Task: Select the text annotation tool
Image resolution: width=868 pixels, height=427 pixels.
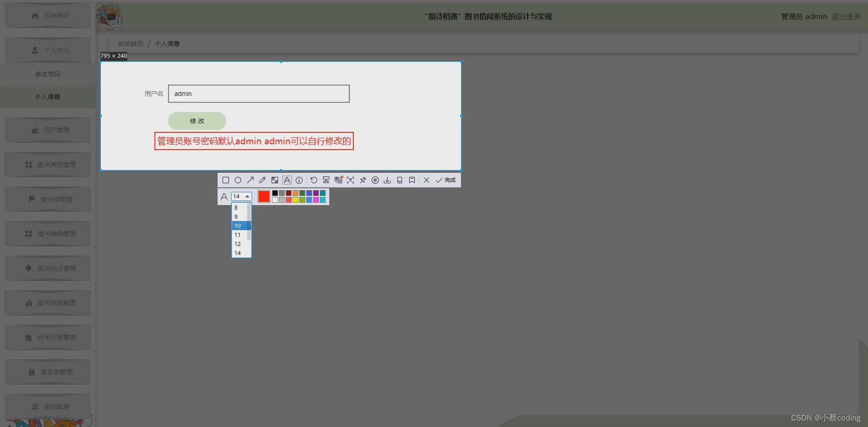Action: click(287, 180)
